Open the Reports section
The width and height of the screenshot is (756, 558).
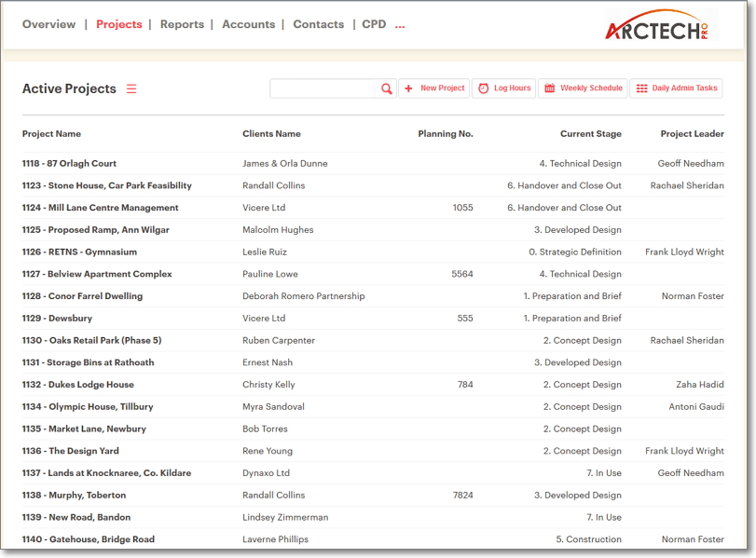pos(182,25)
